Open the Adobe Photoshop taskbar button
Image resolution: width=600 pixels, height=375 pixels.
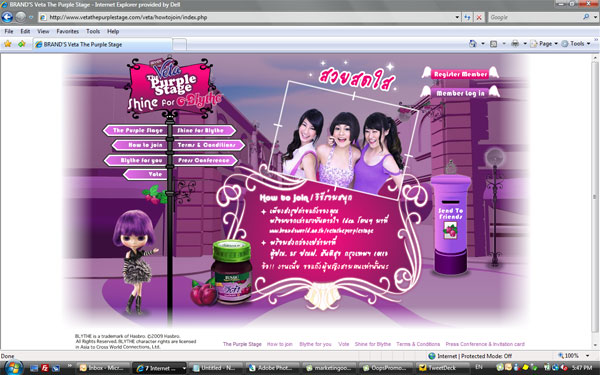tap(272, 368)
